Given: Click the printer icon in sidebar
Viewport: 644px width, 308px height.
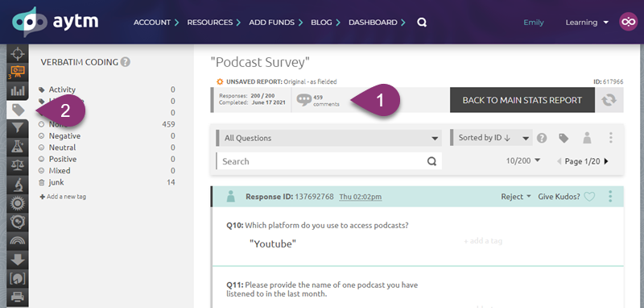Looking at the screenshot, I should pos(18,297).
